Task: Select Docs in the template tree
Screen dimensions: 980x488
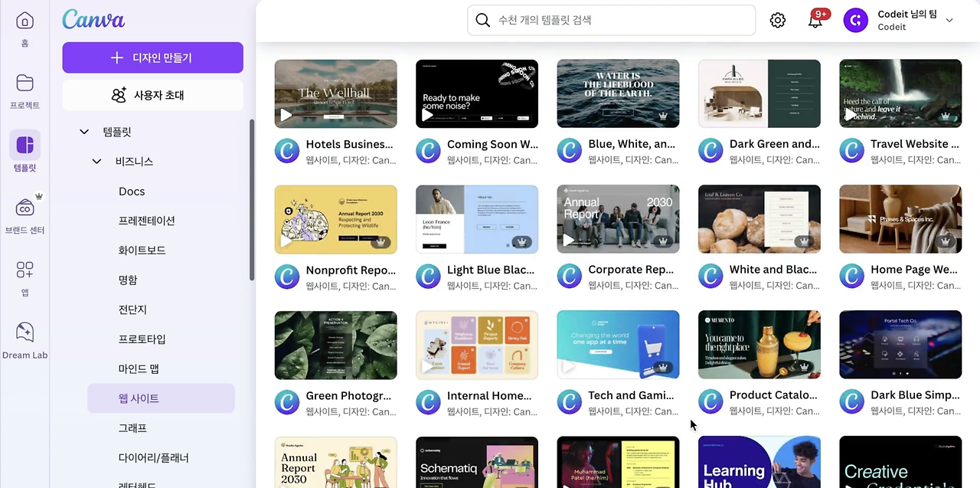Action: [132, 192]
